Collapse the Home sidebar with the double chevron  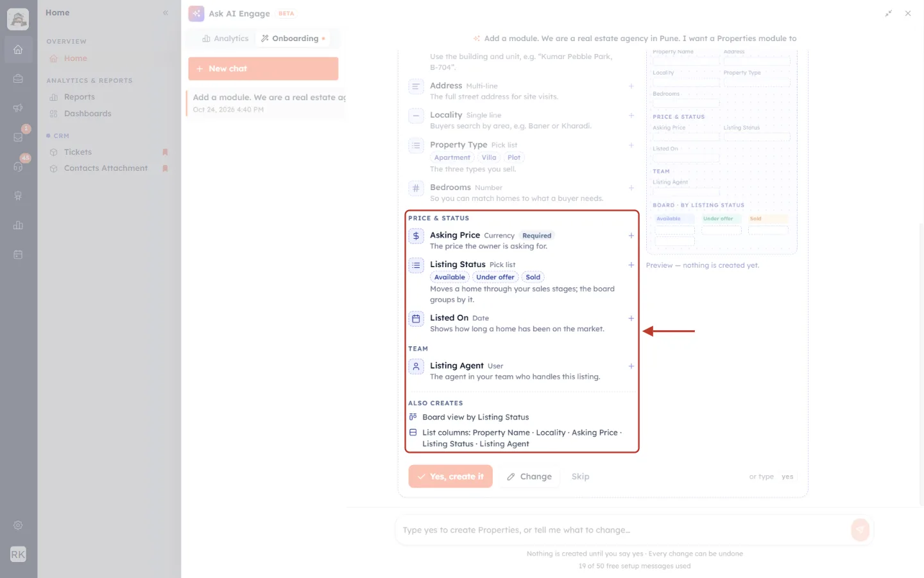click(x=166, y=13)
